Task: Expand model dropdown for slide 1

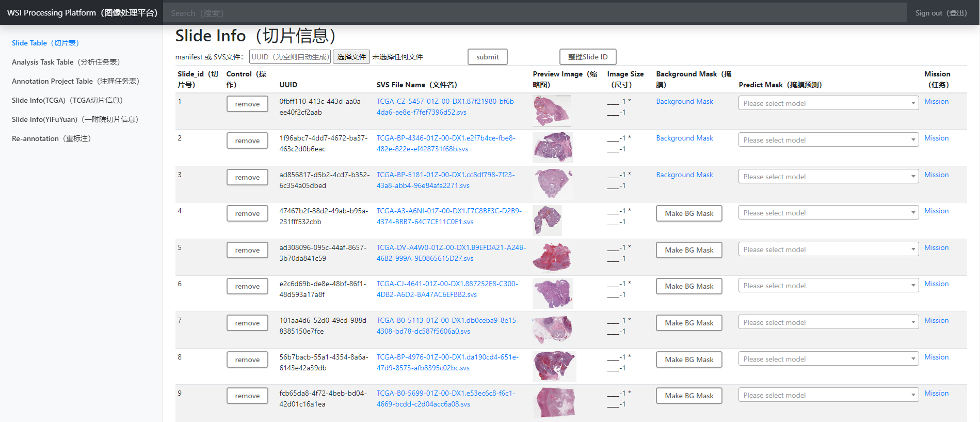Action: 828,103
